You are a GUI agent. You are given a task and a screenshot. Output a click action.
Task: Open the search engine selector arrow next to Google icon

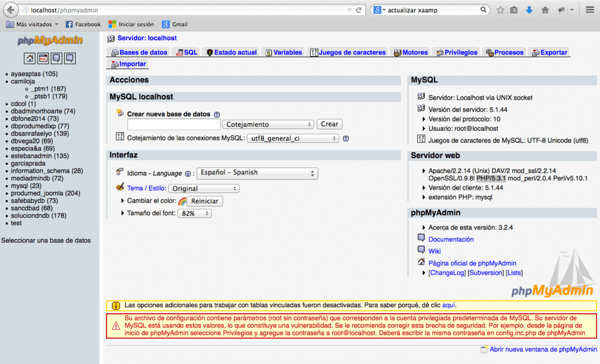tap(384, 10)
